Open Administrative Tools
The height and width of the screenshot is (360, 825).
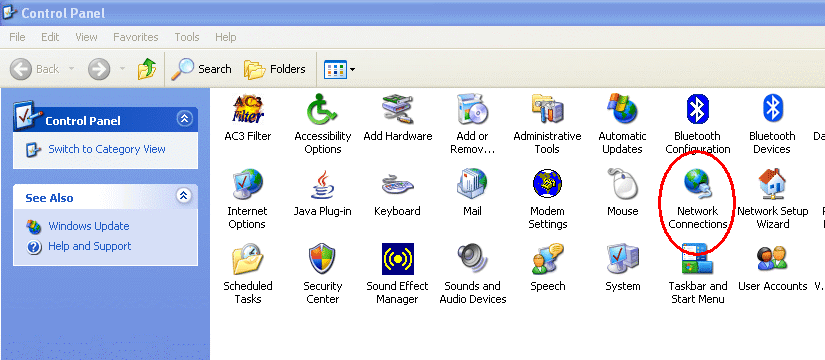click(x=547, y=124)
